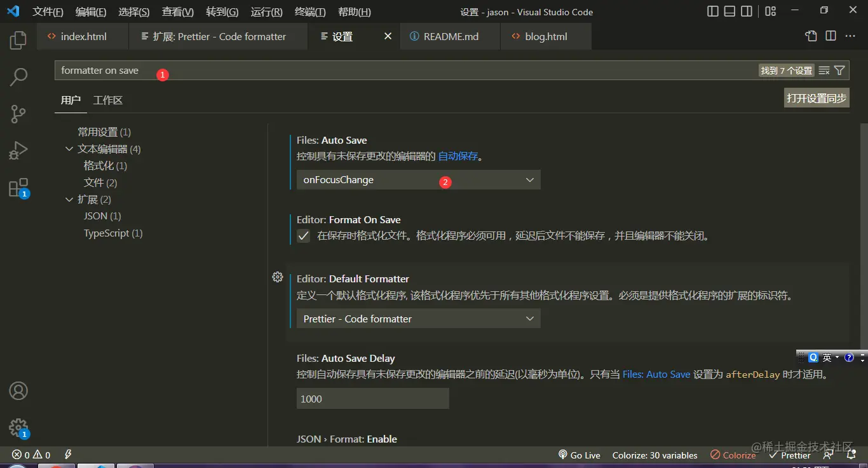Image resolution: width=868 pixels, height=468 pixels.
Task: Open the Manage gear in activity bar
Action: pyautogui.click(x=18, y=427)
